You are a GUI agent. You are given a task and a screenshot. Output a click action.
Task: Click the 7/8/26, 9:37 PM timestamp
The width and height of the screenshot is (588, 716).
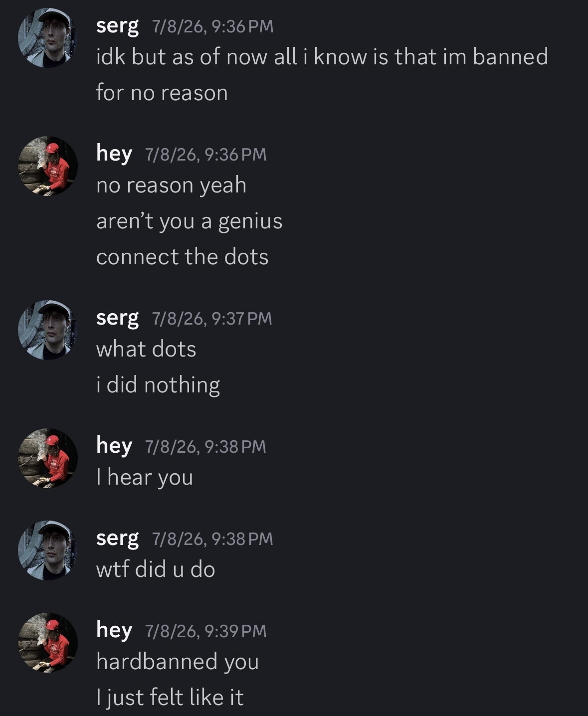[212, 318]
